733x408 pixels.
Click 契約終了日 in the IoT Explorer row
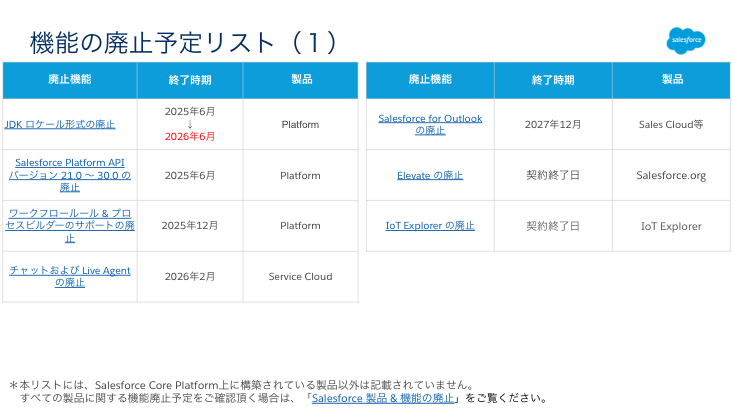(x=553, y=226)
